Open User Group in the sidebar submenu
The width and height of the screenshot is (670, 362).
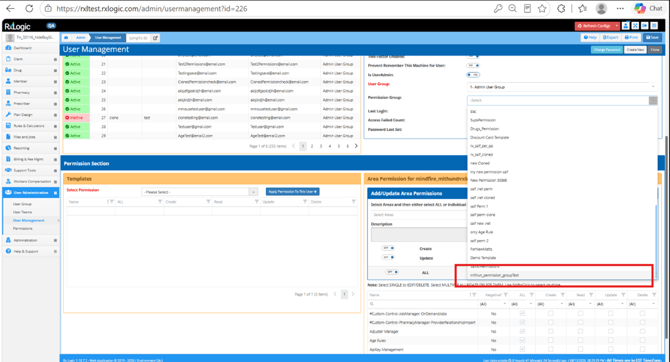(22, 204)
